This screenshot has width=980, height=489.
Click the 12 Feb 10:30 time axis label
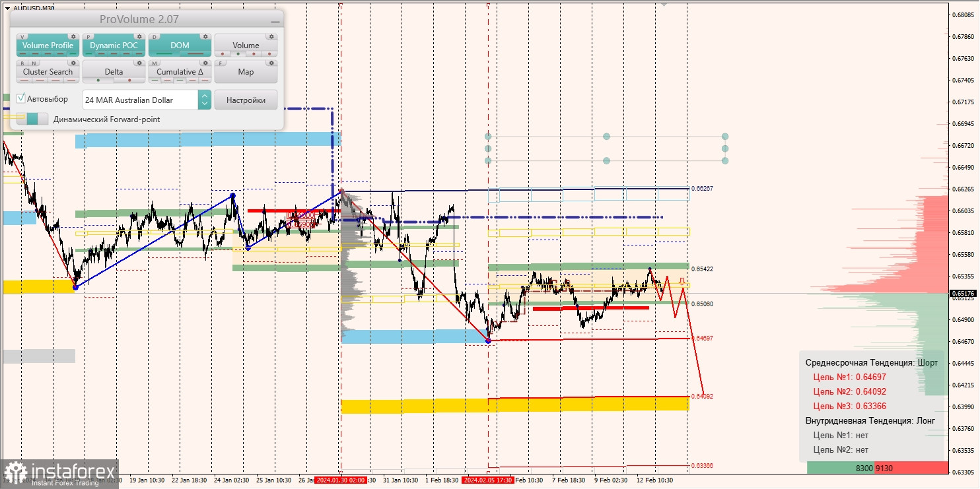tap(655, 480)
